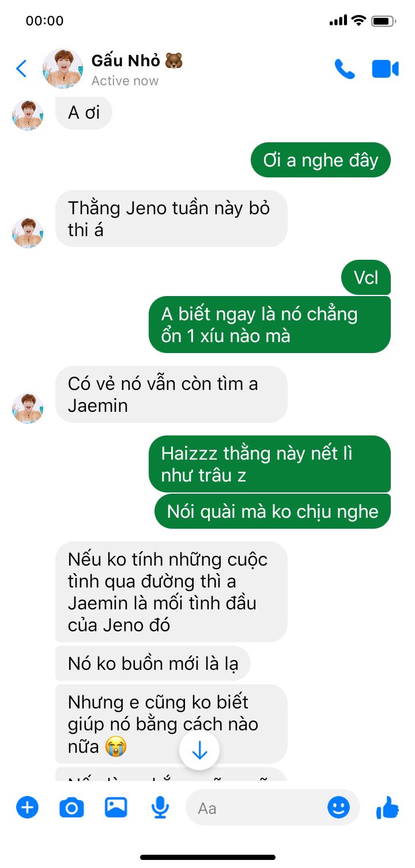Image resolution: width=415 pixels, height=868 pixels.
Task: Open Gấu Nhỏ profile picture in header
Action: coord(63,69)
